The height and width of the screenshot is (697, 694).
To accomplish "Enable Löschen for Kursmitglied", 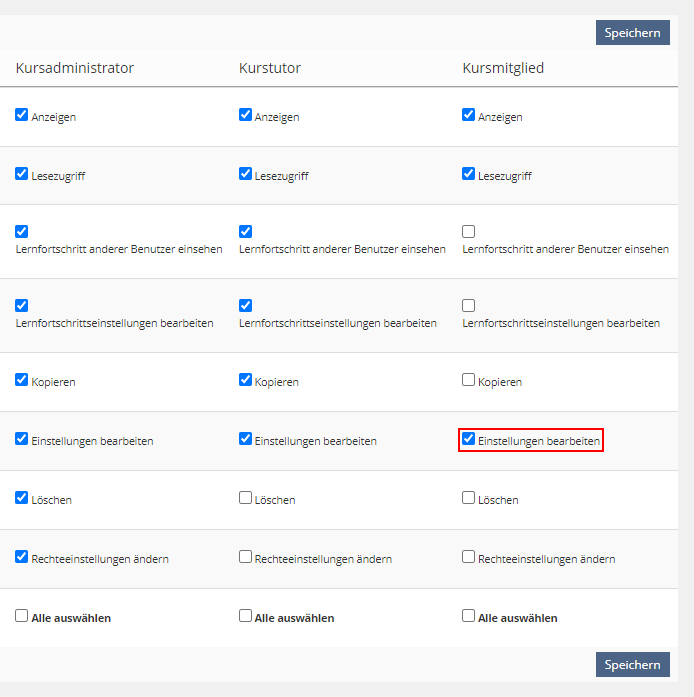I will [468, 498].
